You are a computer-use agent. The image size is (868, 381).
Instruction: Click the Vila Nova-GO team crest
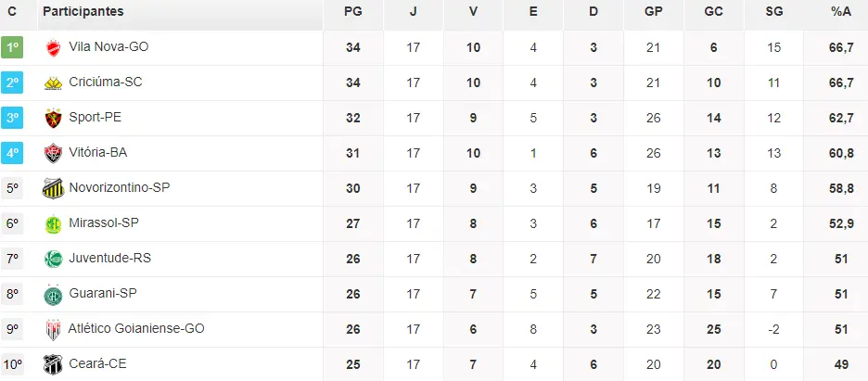pyautogui.click(x=53, y=47)
